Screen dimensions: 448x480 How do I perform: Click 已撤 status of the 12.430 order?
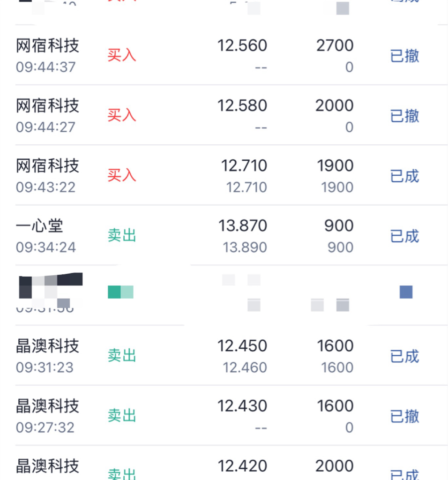404,416
